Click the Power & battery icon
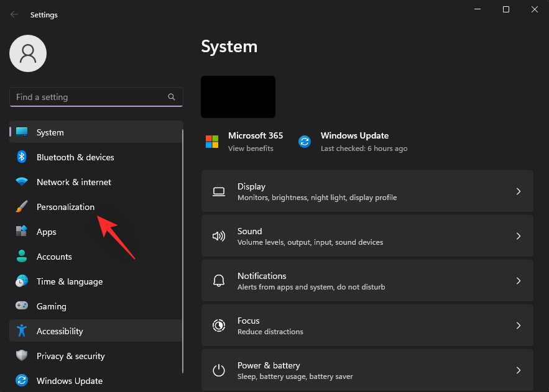This screenshot has height=392, width=549. click(x=219, y=370)
